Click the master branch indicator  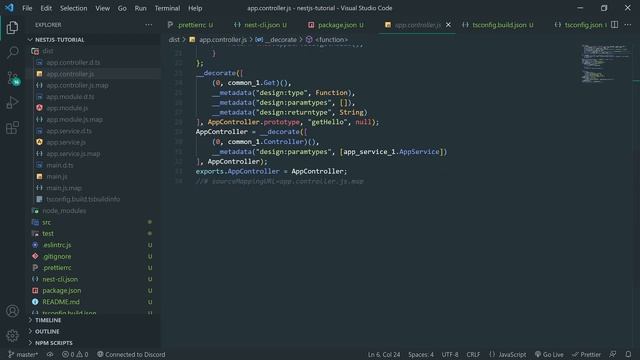22,354
